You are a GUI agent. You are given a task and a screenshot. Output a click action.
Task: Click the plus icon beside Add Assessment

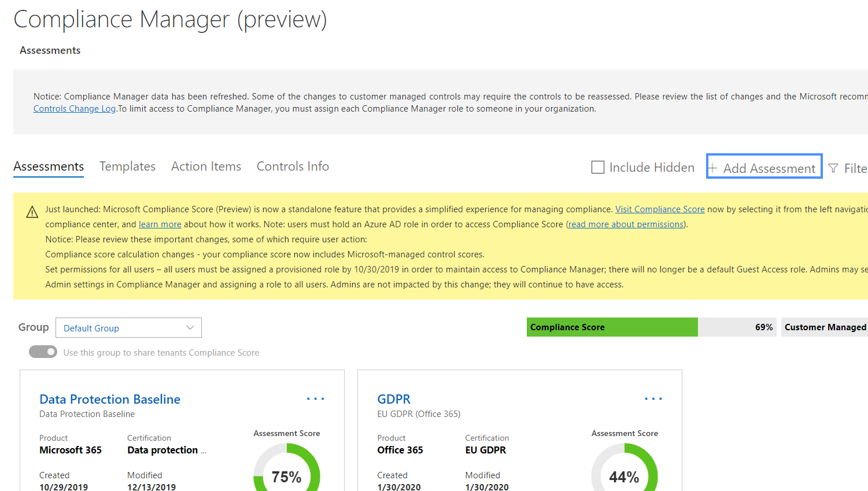click(713, 168)
